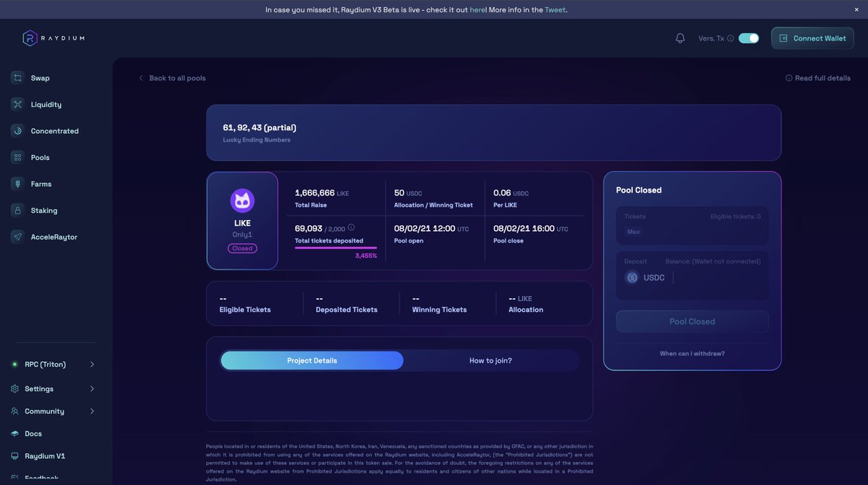Click the tickets deposited progress bar
The height and width of the screenshot is (485, 868).
(x=336, y=248)
